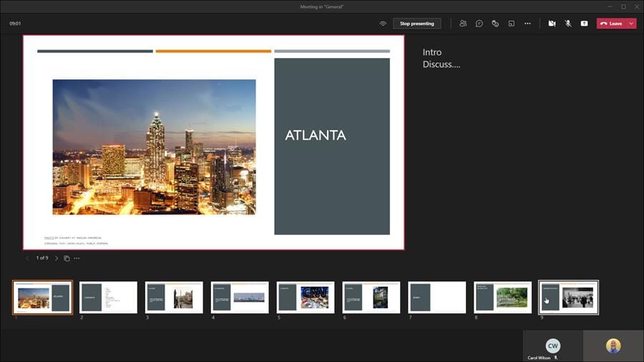Leave the meeting

pos(612,24)
